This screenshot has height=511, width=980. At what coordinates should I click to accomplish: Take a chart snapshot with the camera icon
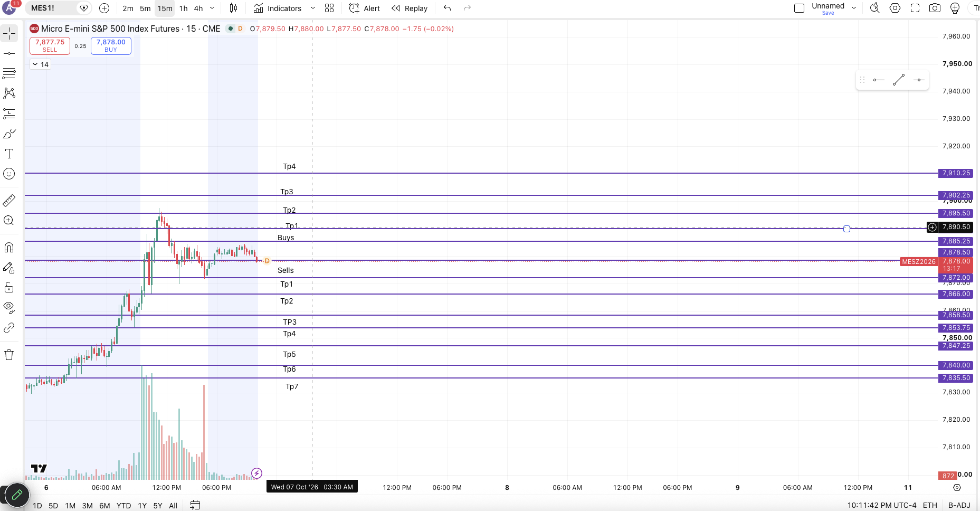pos(935,8)
